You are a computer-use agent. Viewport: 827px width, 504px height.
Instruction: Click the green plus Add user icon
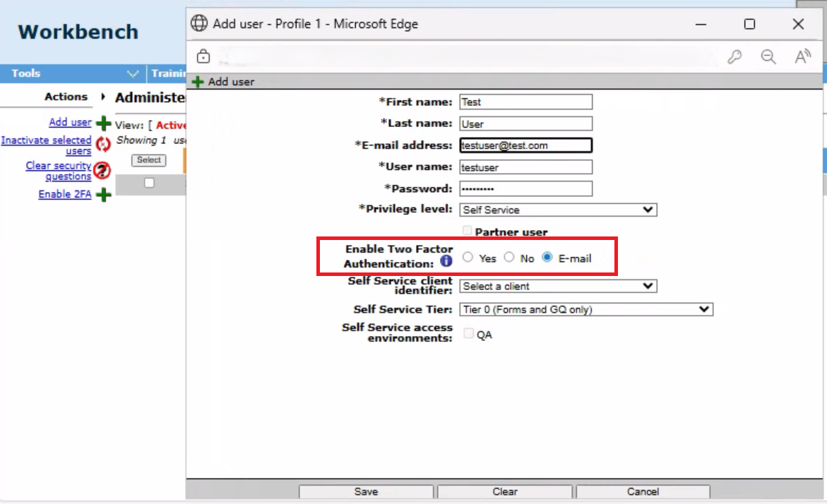click(104, 124)
